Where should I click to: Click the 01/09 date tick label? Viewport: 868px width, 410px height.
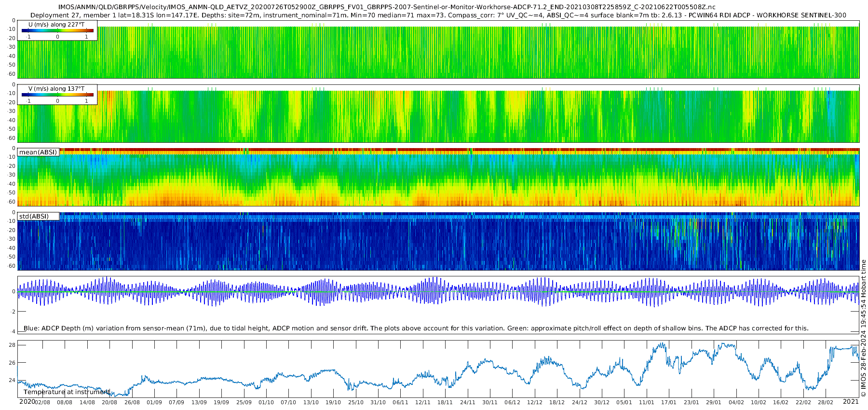pos(154,402)
